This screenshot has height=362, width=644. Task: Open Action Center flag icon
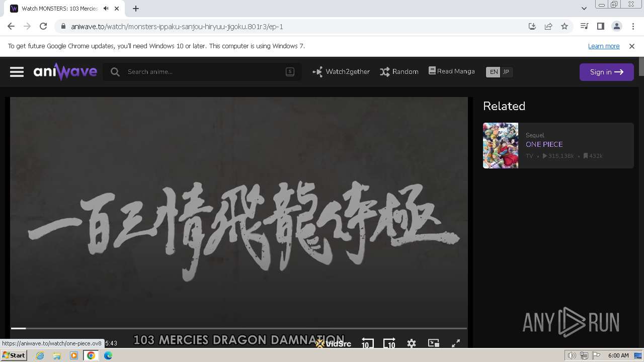pos(597,355)
